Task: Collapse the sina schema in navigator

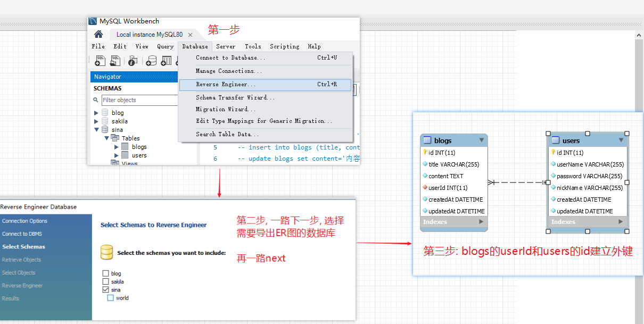Action: [x=96, y=130]
